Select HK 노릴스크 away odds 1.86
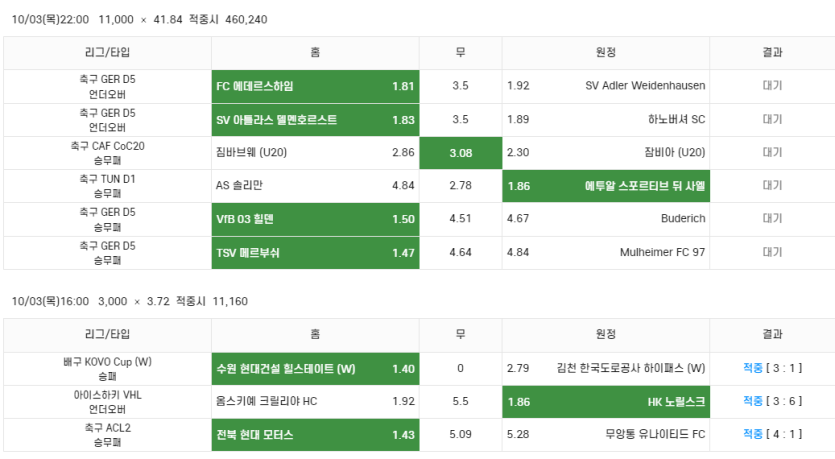The height and width of the screenshot is (459, 835). point(606,401)
